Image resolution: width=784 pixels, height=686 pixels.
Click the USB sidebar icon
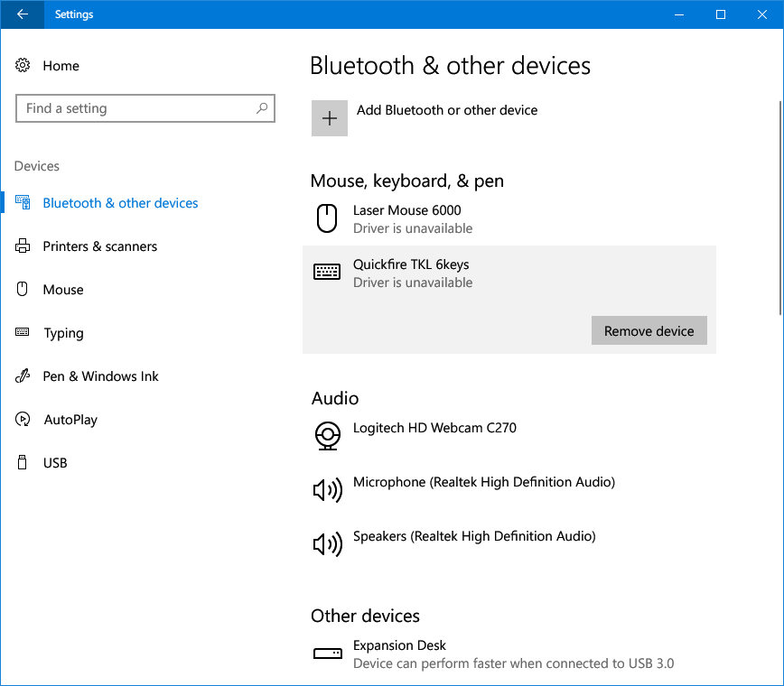(x=23, y=462)
